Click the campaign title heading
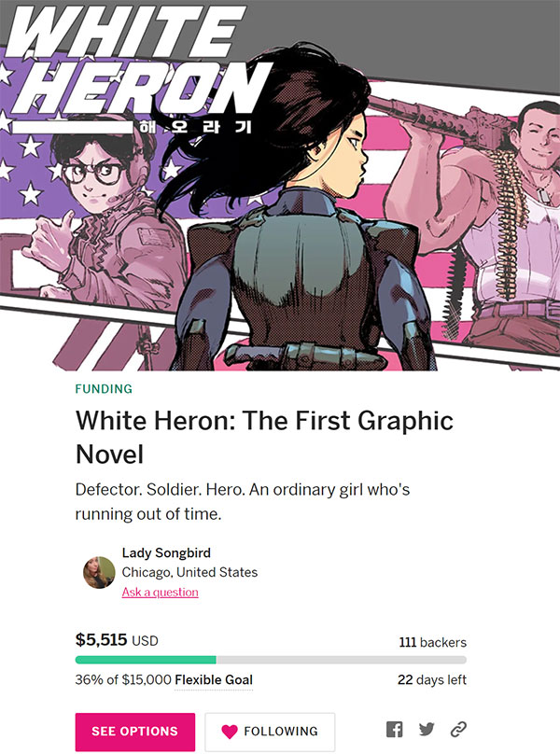This screenshot has height=754, width=560. pos(265,437)
